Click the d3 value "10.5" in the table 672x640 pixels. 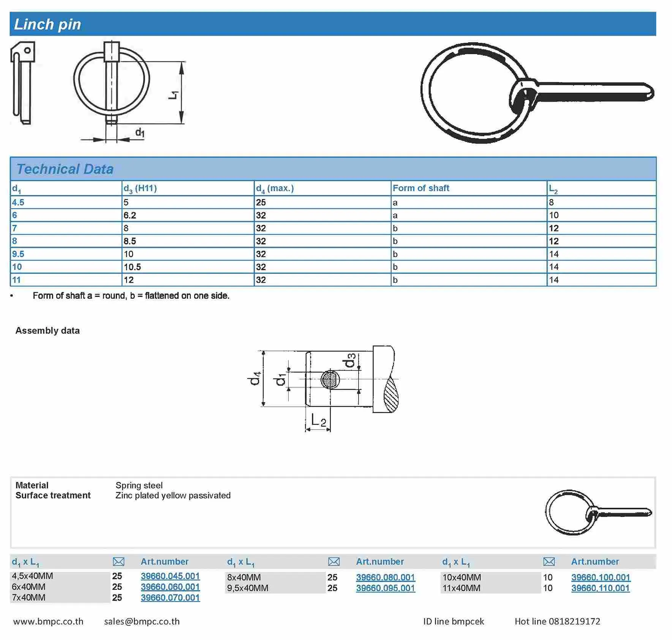[x=132, y=267]
